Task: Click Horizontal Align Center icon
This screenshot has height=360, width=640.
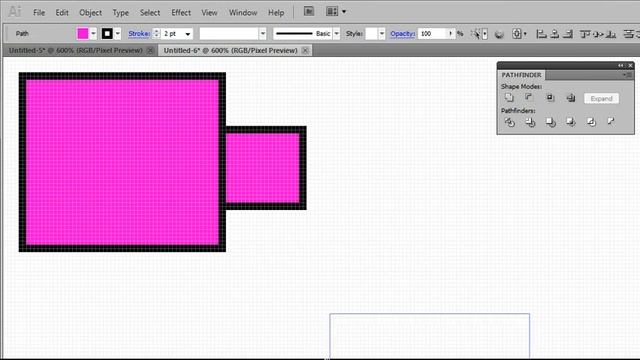Action: pos(555,34)
